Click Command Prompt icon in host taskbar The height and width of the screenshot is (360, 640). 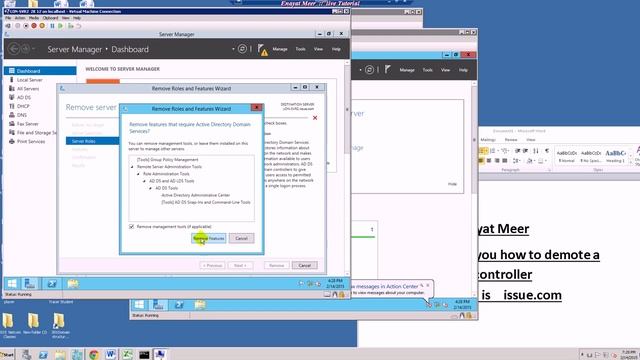click(x=144, y=354)
